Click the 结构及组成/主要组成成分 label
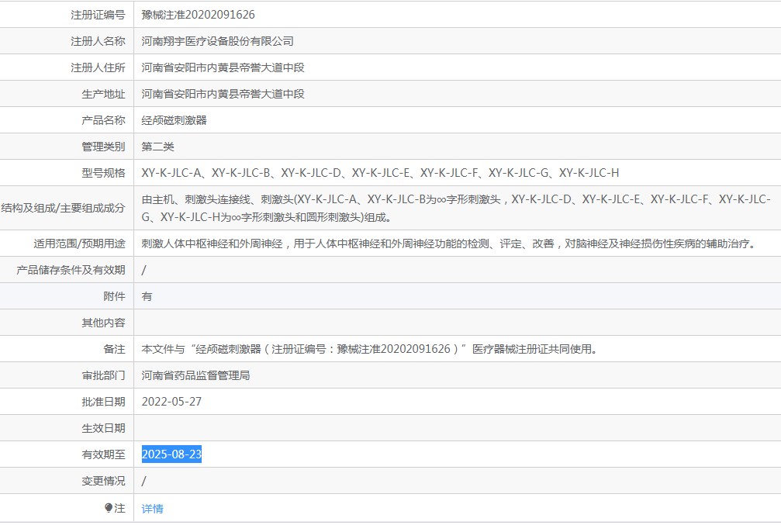The width and height of the screenshot is (781, 532). (64, 208)
